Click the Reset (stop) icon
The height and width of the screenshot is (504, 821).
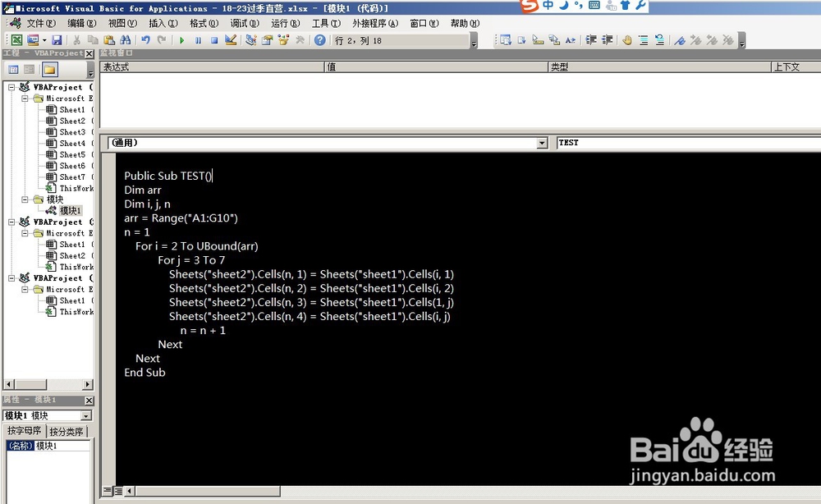214,40
